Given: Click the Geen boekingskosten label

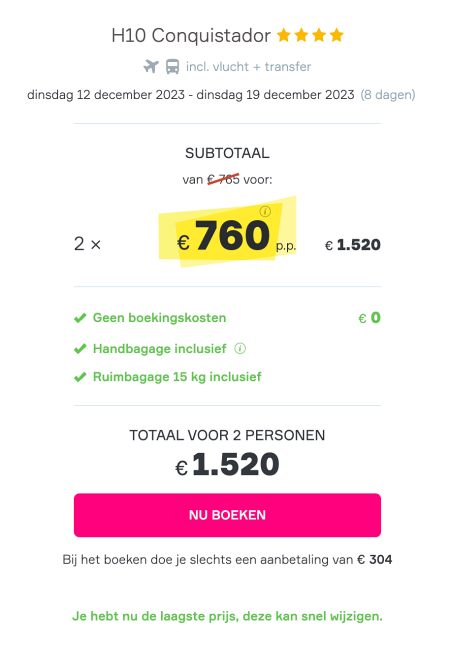Looking at the screenshot, I should [x=159, y=318].
